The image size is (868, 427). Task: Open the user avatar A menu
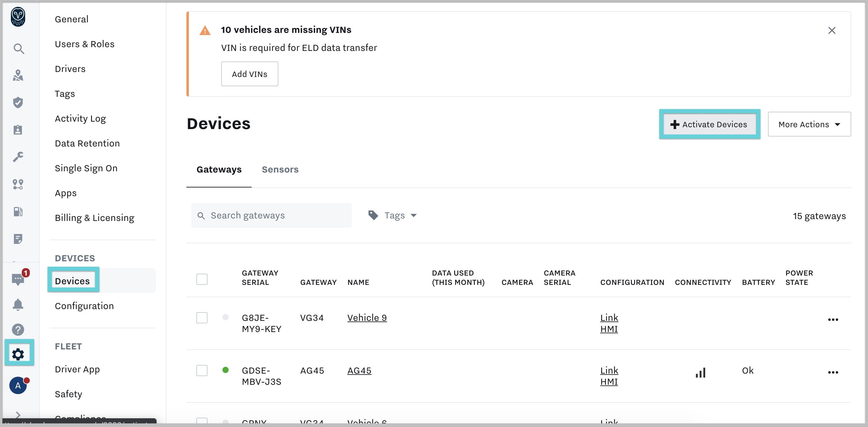point(18,385)
